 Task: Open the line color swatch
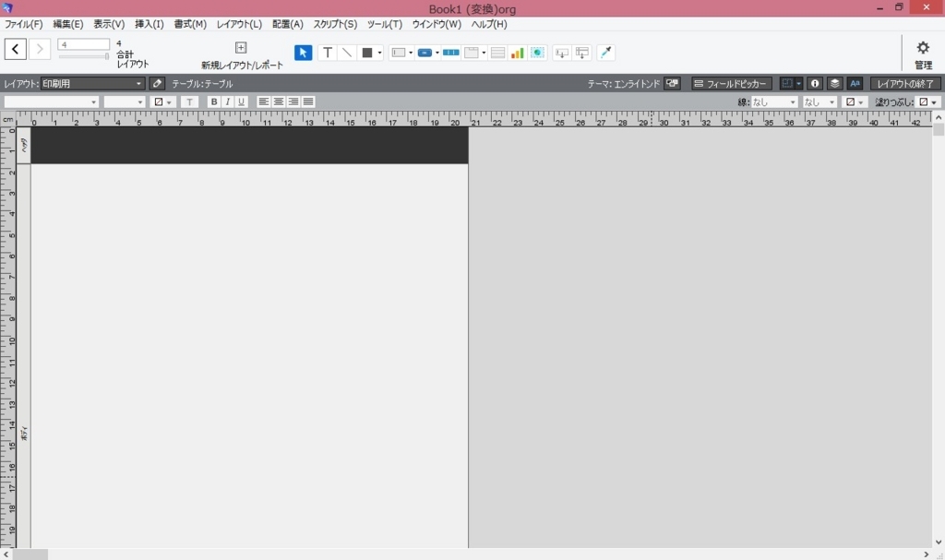click(x=855, y=101)
